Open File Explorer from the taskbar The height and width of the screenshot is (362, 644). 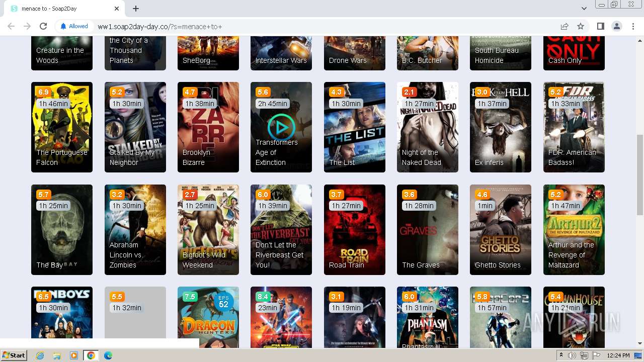[x=57, y=355]
